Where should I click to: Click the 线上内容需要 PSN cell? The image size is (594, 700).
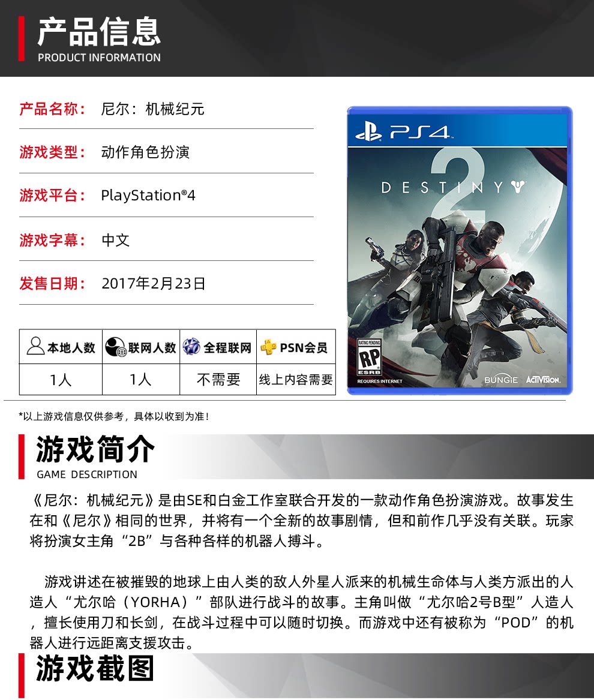[296, 380]
